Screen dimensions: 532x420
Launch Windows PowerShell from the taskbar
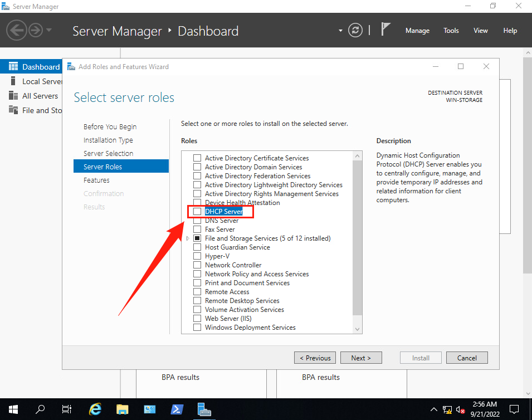pos(177,409)
